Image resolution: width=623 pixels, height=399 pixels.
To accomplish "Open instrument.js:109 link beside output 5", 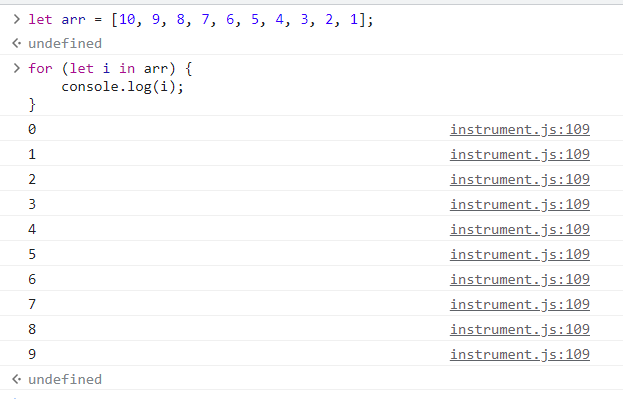I will point(520,255).
